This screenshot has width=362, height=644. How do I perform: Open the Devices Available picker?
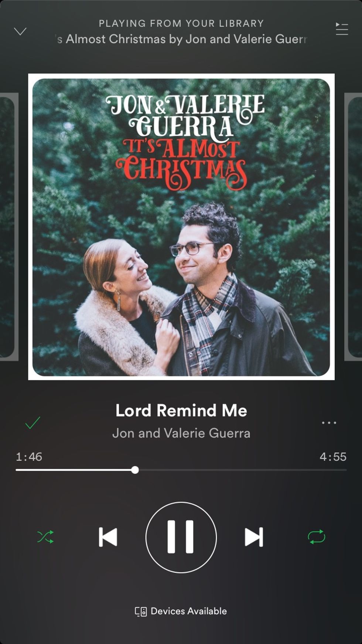pyautogui.click(x=181, y=611)
